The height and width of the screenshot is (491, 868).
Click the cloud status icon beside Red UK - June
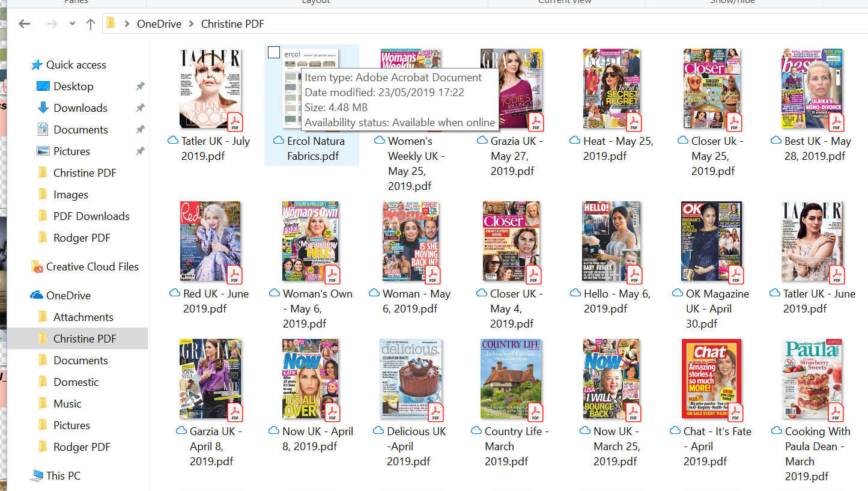pyautogui.click(x=175, y=293)
